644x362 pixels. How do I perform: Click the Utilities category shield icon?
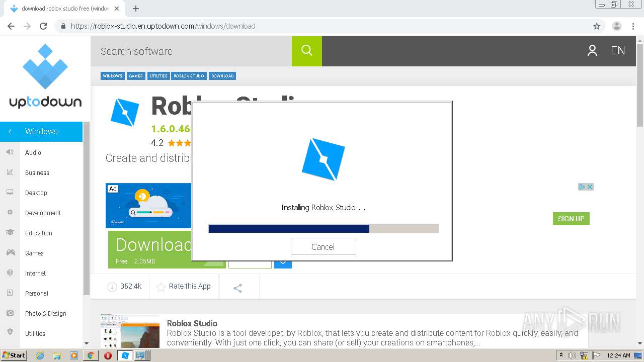click(x=10, y=332)
